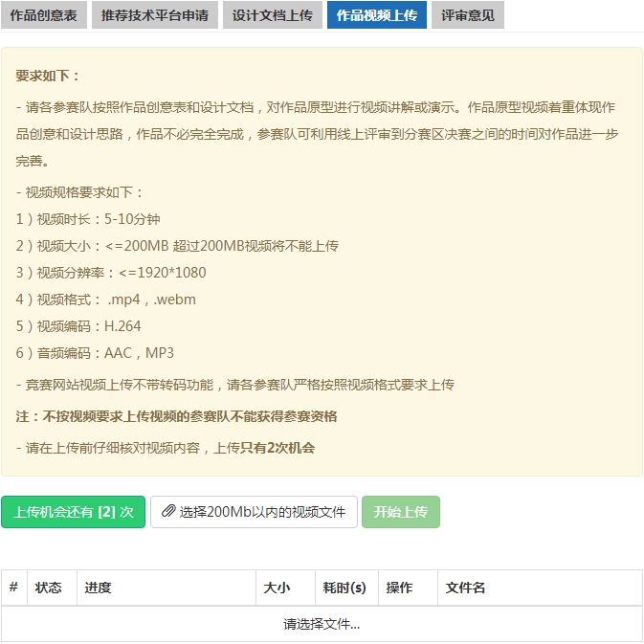Open the 作品创意表 tab
Screen dimensions: 644x644
[43, 15]
